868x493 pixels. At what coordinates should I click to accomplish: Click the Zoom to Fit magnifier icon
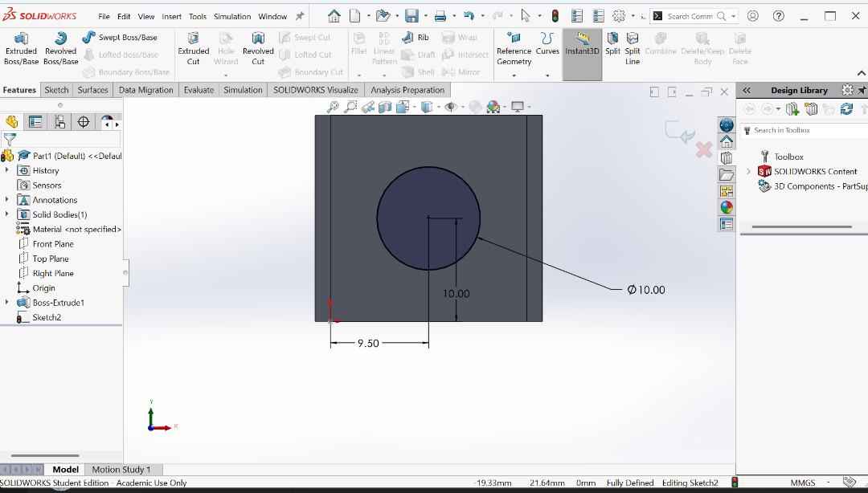[x=333, y=107]
